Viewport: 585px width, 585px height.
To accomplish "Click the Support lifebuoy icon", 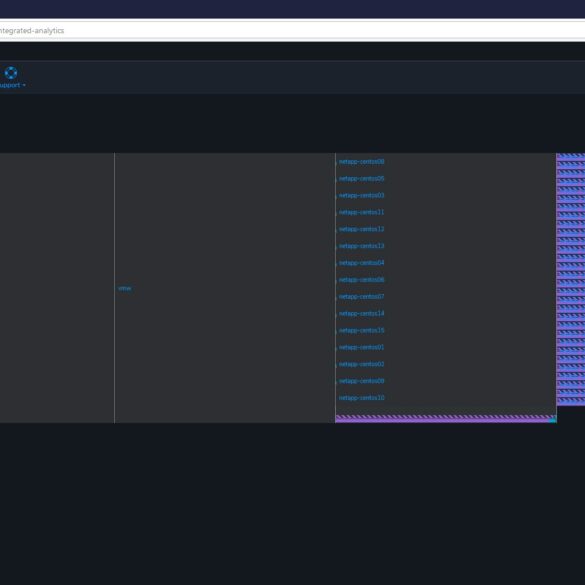I will pos(11,72).
